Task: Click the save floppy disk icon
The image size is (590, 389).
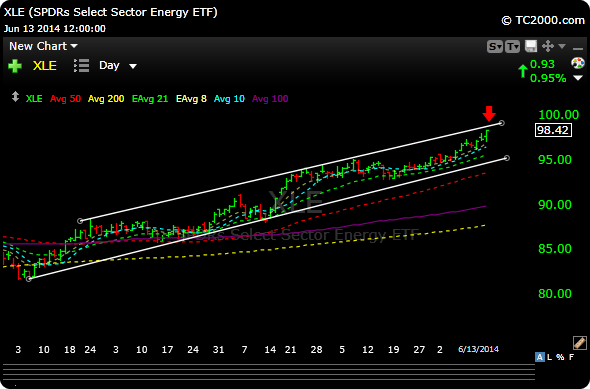Action: click(x=531, y=46)
